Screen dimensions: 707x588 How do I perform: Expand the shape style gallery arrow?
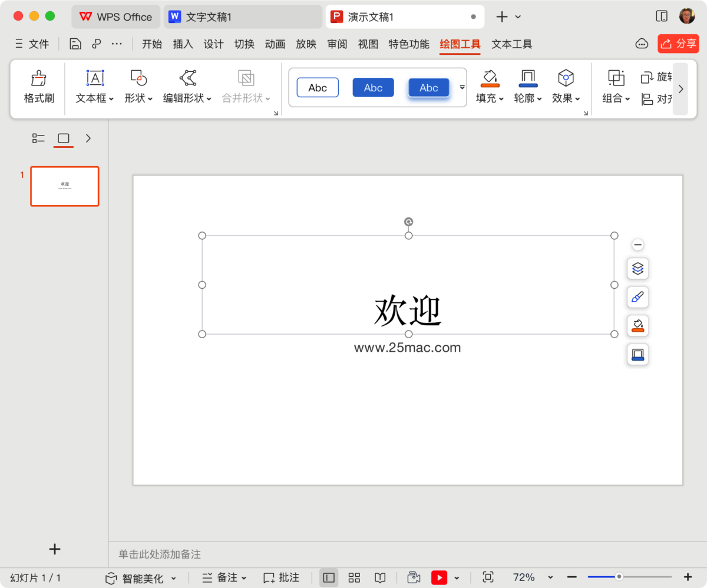[462, 87]
